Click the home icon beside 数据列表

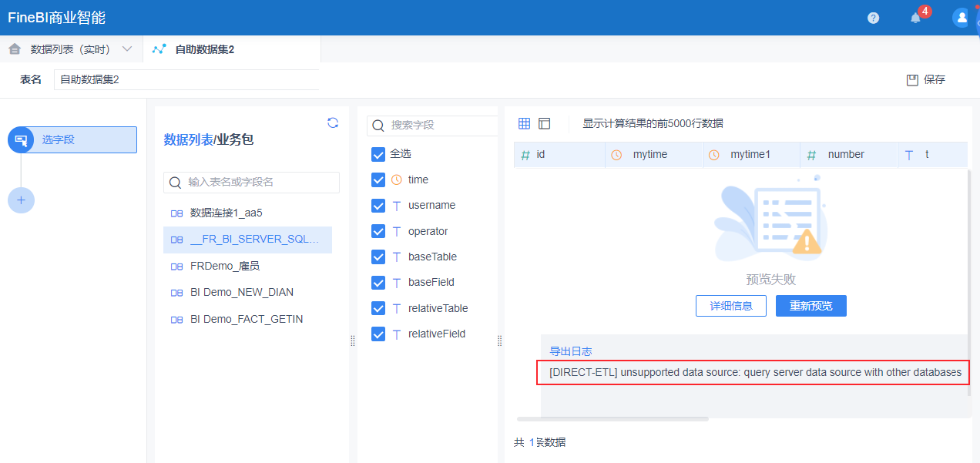(x=15, y=49)
